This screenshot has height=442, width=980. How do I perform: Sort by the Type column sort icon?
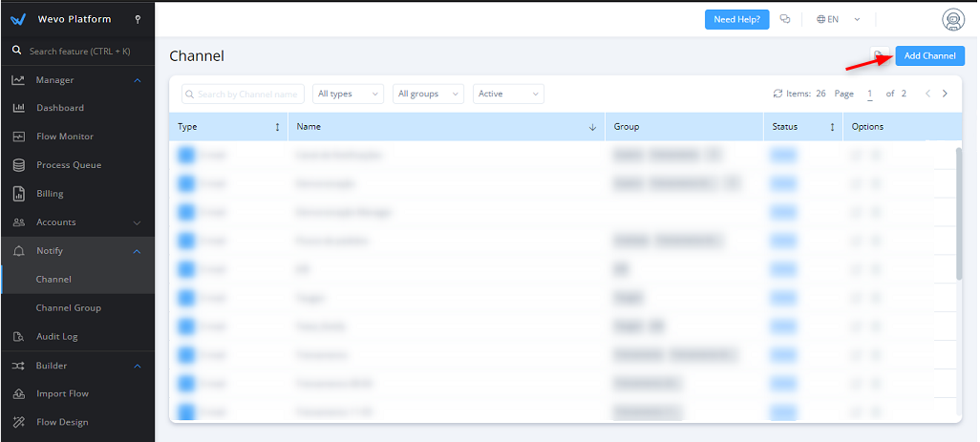(x=278, y=127)
